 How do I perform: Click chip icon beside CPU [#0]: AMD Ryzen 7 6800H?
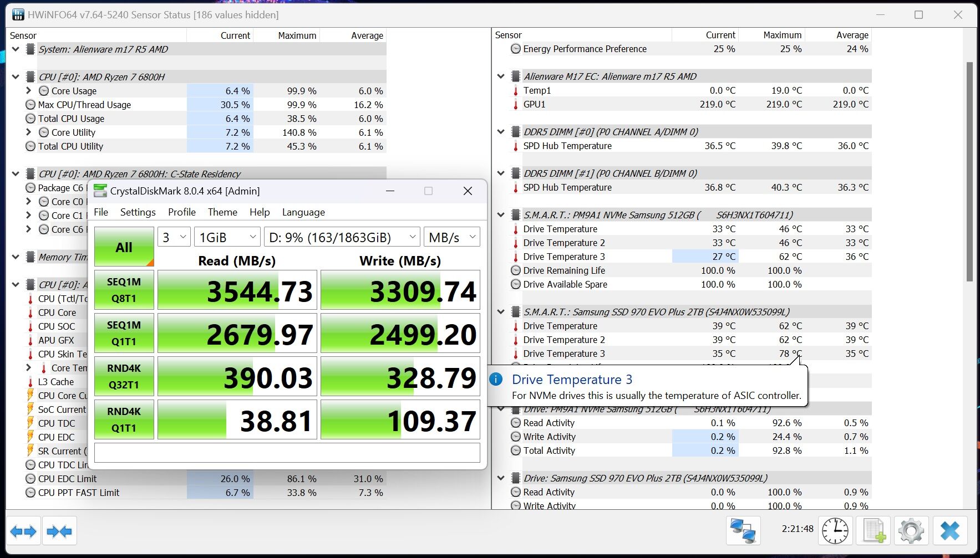pyautogui.click(x=31, y=77)
